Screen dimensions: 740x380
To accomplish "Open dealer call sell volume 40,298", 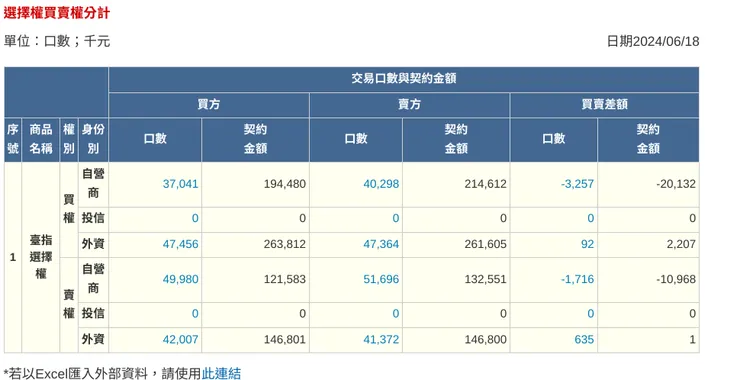I will 381,184.
